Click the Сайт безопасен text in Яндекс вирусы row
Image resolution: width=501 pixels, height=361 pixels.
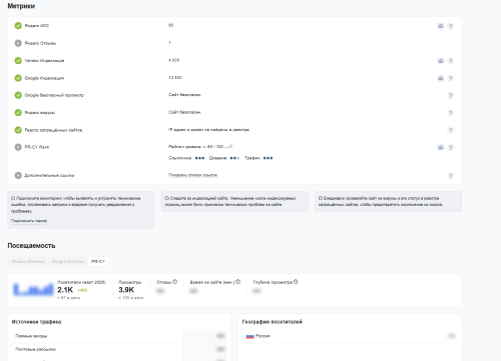pyautogui.click(x=185, y=112)
